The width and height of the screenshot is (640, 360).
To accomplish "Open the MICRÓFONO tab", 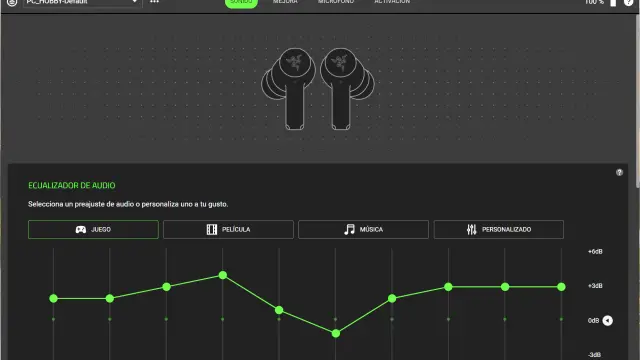I will pos(336,2).
